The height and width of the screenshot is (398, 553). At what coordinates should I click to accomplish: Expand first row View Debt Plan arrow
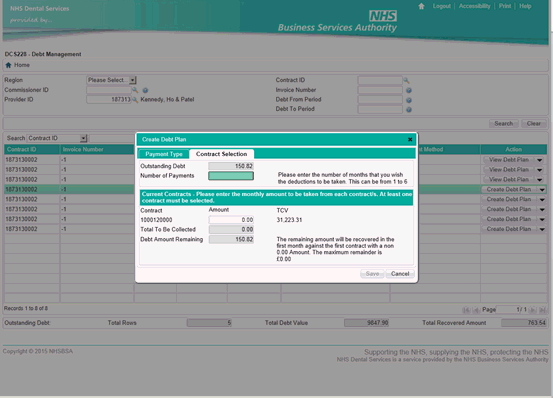pos(540,160)
